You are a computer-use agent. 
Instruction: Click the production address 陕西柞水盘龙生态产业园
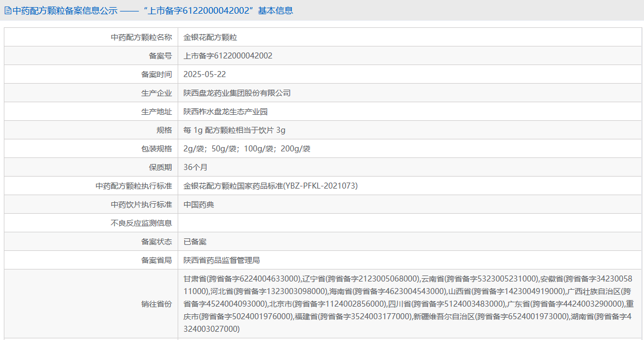click(x=225, y=112)
